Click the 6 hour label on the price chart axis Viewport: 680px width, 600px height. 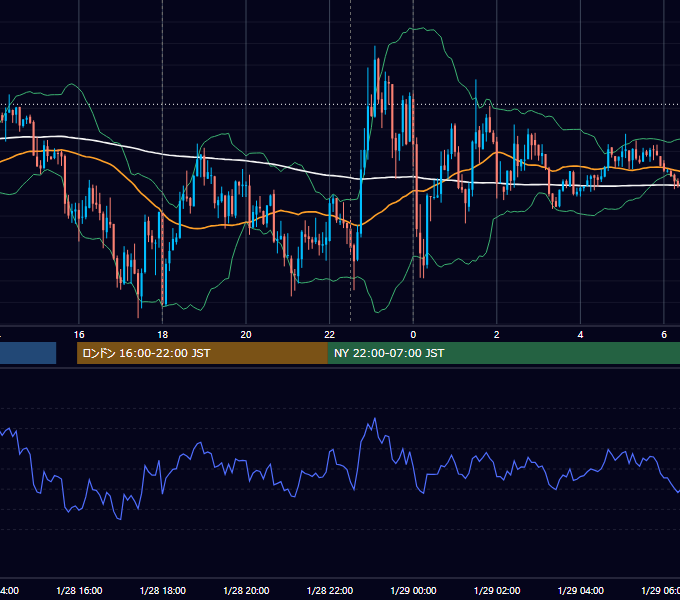coord(664,335)
